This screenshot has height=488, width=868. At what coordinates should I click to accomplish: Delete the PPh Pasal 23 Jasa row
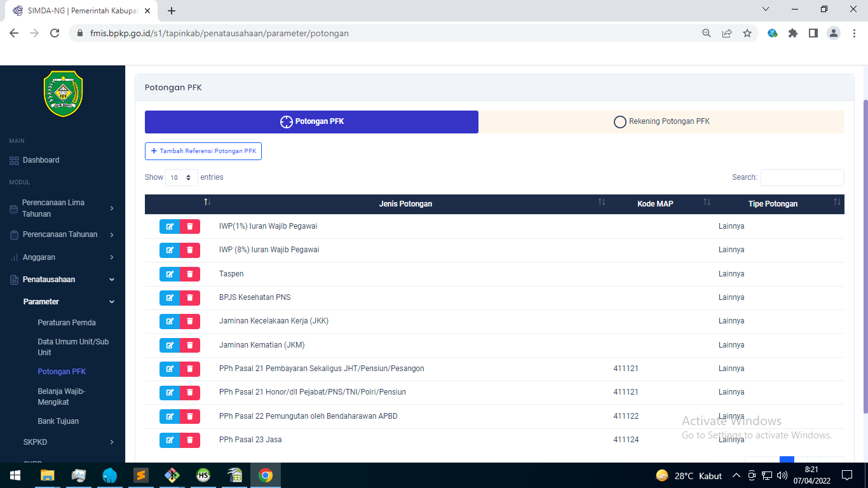[190, 440]
